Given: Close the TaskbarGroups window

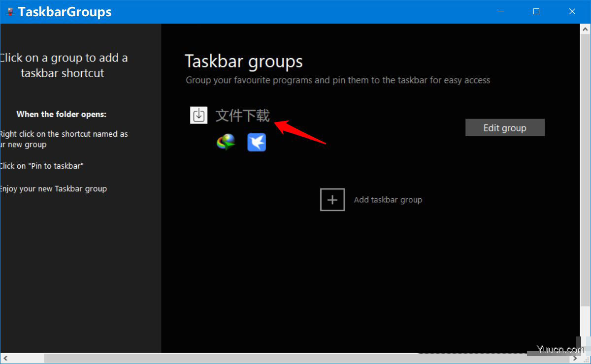Looking at the screenshot, I should 572,11.
